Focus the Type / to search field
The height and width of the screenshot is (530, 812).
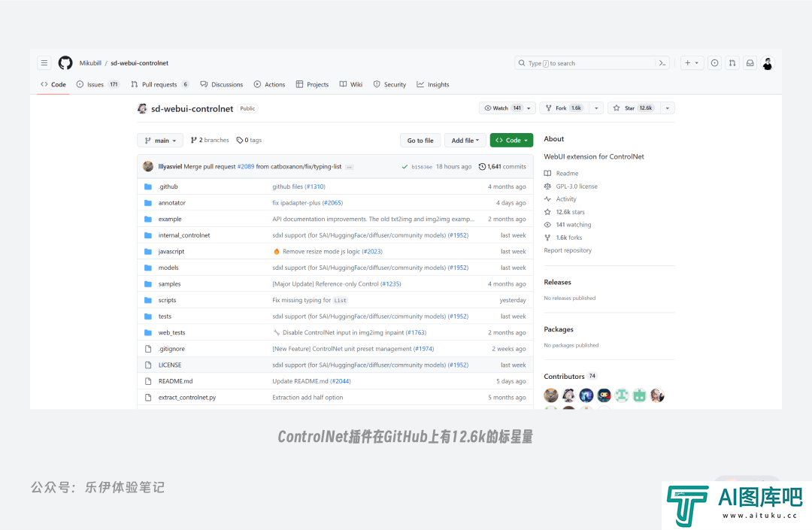click(x=592, y=63)
